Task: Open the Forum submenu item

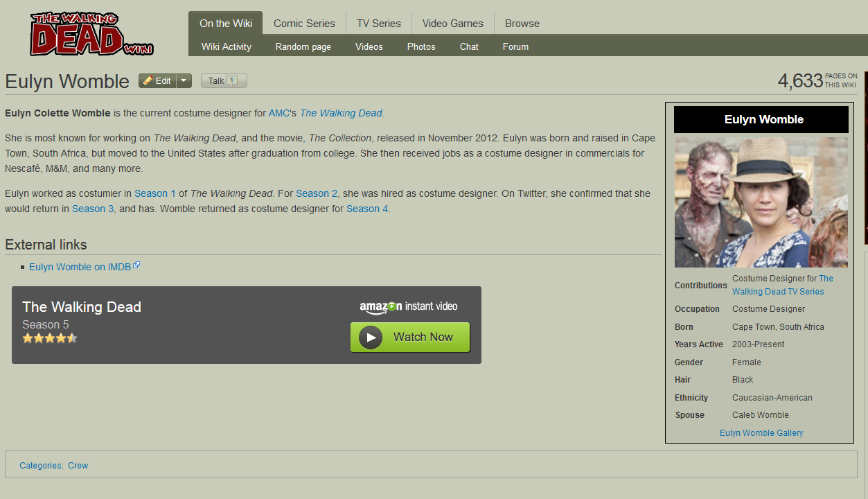Action: click(x=515, y=46)
